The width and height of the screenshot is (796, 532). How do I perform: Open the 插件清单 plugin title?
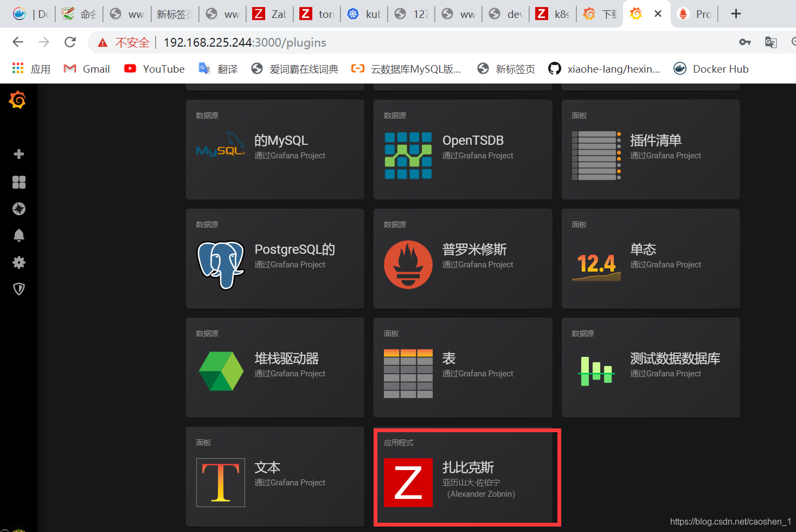(x=656, y=140)
